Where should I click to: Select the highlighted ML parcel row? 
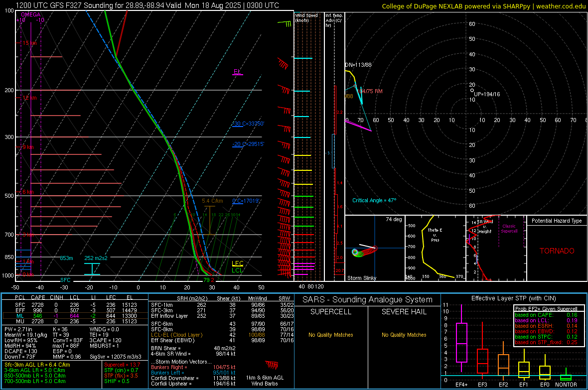tap(75, 316)
